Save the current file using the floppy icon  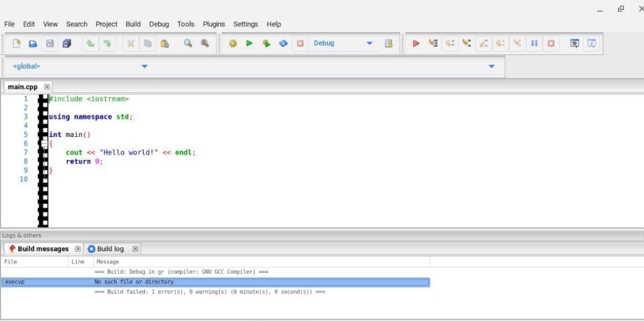point(50,43)
